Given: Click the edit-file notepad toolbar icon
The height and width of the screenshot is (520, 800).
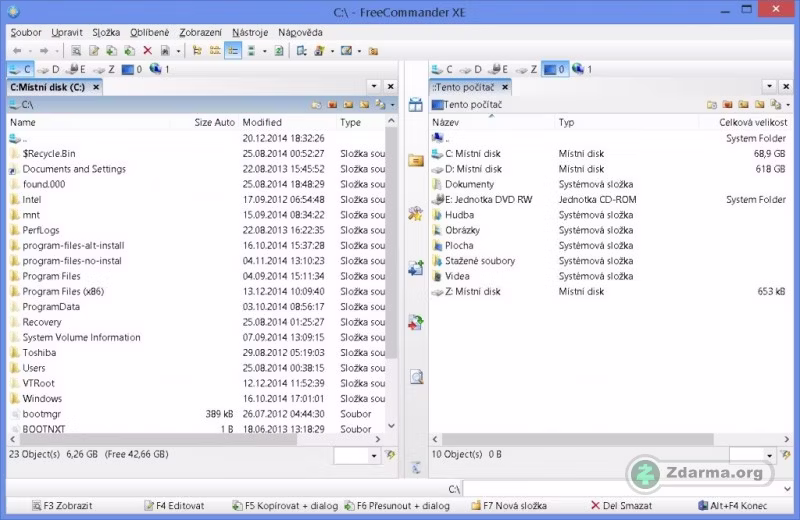Looking at the screenshot, I should (x=94, y=51).
